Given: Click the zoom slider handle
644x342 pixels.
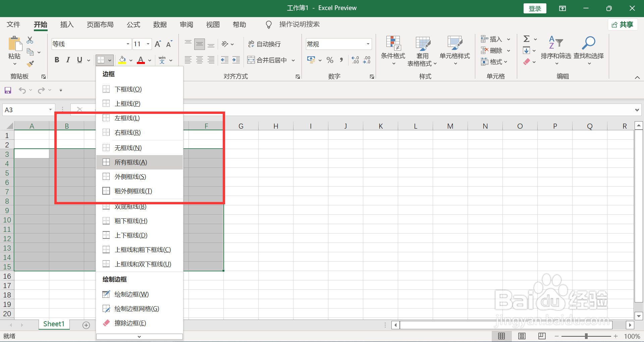Looking at the screenshot, I should [x=586, y=336].
